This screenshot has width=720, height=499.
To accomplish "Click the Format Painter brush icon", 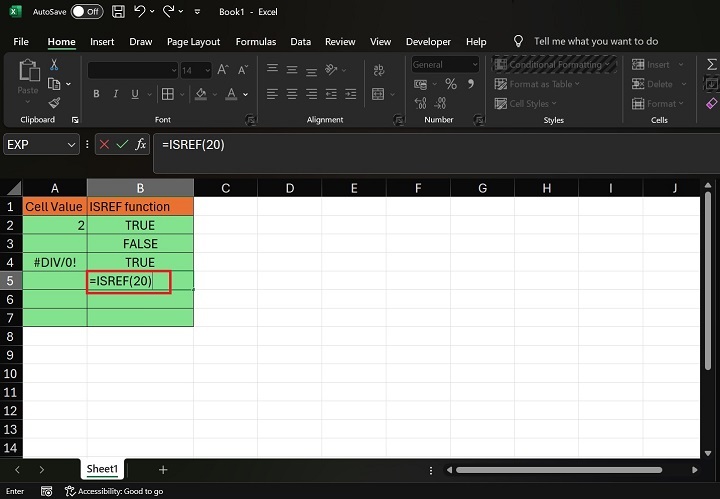I will (54, 103).
